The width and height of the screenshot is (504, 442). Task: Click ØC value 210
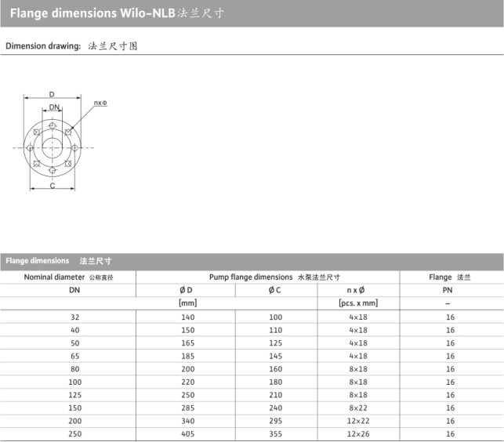[276, 395]
